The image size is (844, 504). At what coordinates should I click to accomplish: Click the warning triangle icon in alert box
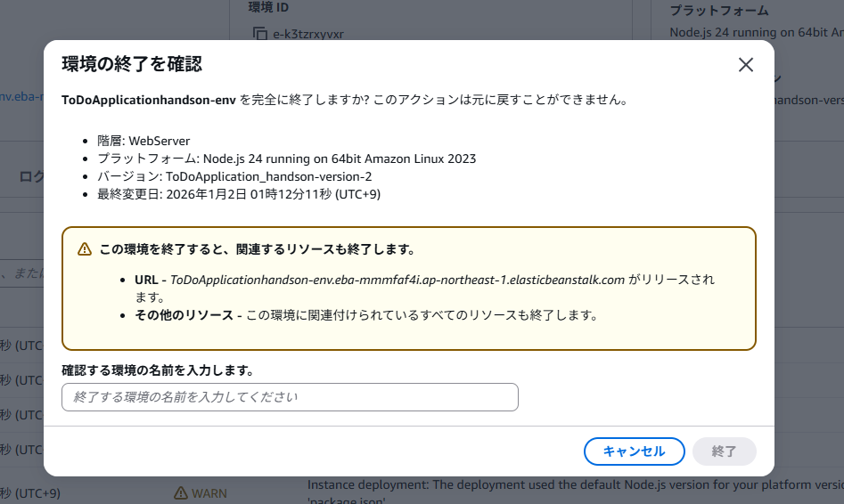coord(85,249)
